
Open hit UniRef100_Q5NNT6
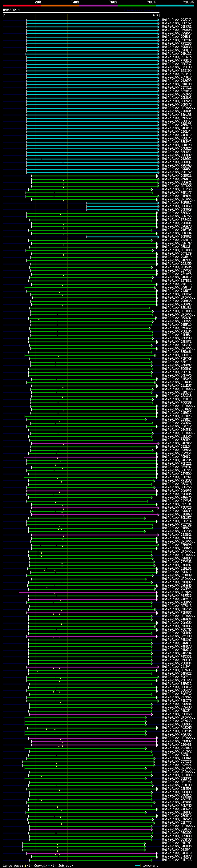[177, 179]
